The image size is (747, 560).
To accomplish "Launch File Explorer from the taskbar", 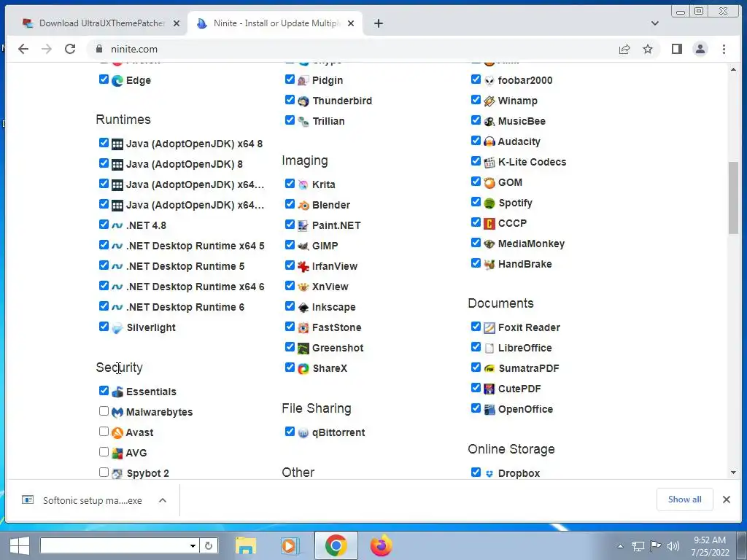I will pyautogui.click(x=245, y=545).
